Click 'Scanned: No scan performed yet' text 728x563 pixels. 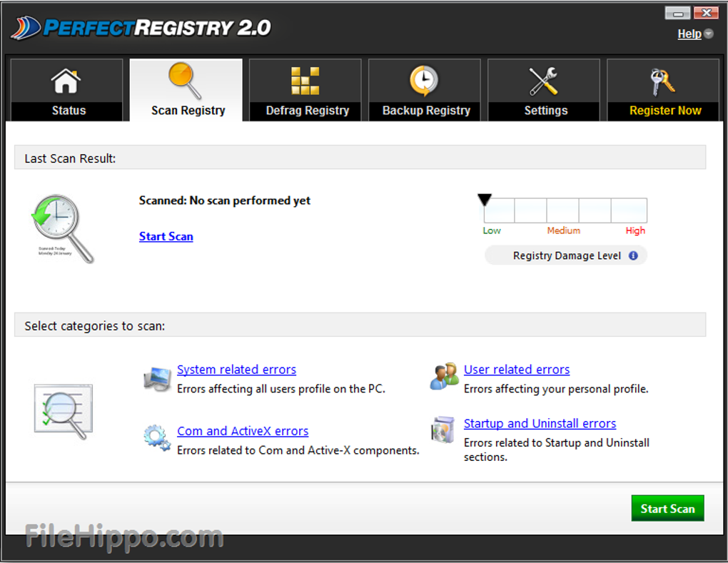click(x=225, y=201)
